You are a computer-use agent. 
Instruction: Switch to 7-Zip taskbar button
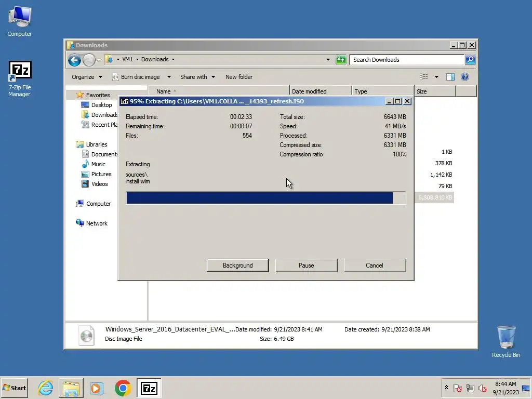(149, 388)
